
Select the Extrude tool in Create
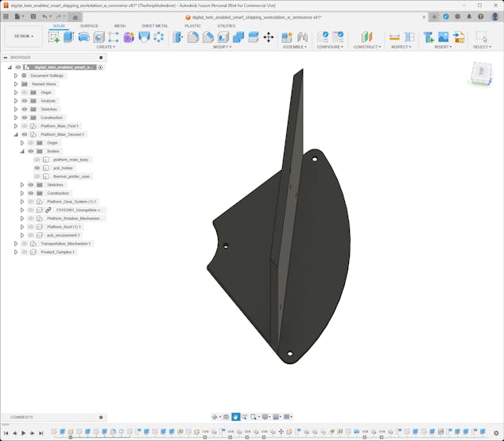68,37
